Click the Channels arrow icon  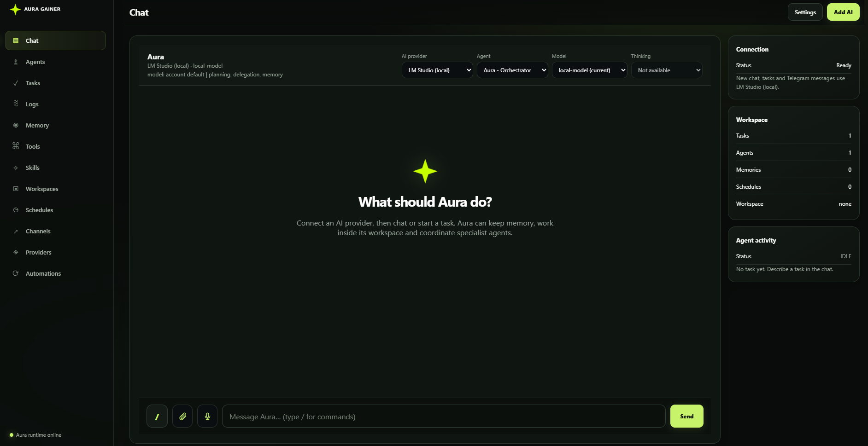[x=16, y=231]
